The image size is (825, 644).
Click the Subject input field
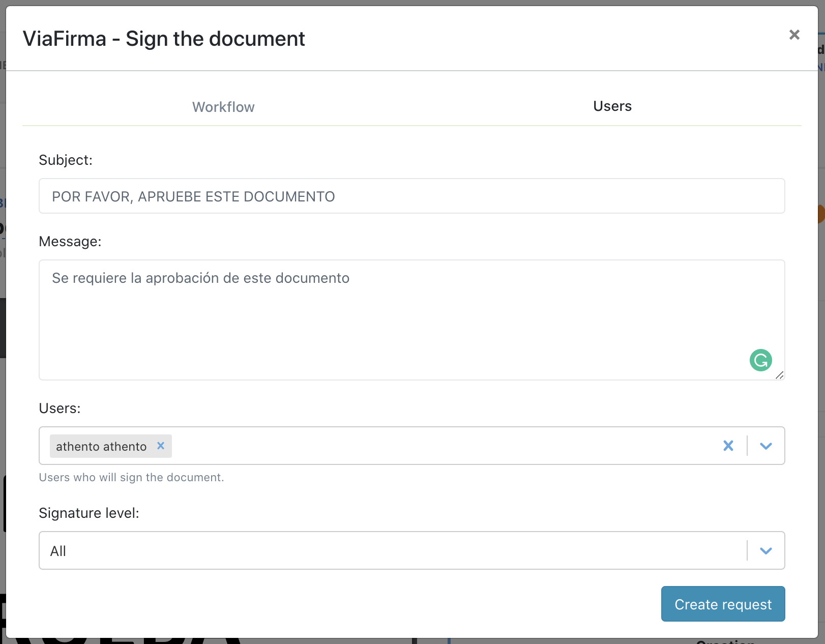pos(412,196)
